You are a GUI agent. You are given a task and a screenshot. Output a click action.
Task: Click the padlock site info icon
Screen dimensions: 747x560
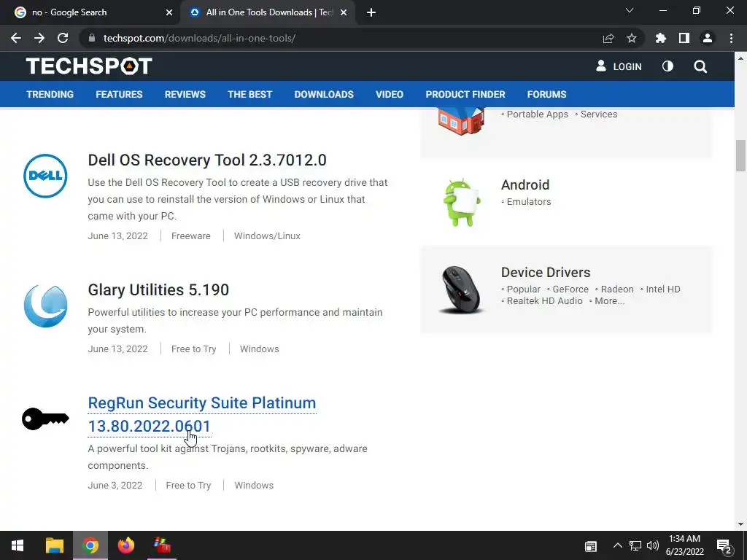click(92, 38)
